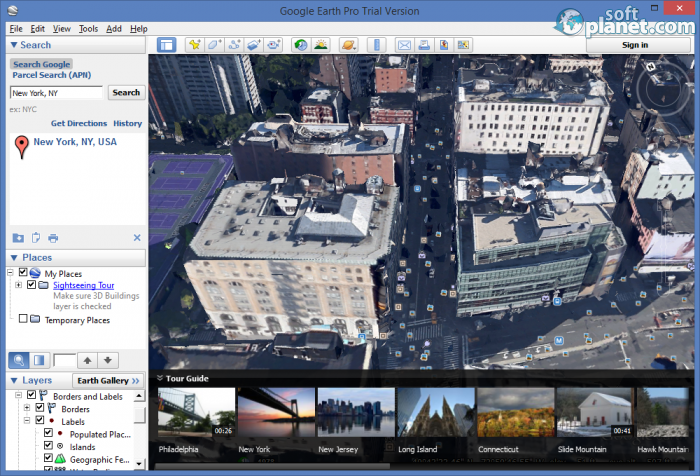Collapse the My Places tree node
This screenshot has width=700, height=476.
[x=10, y=272]
